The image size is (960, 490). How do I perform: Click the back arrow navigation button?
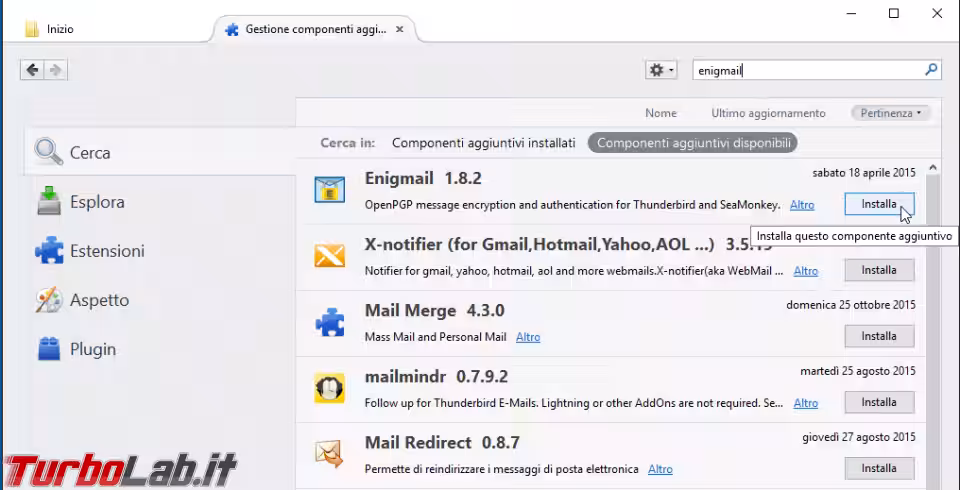click(x=32, y=70)
